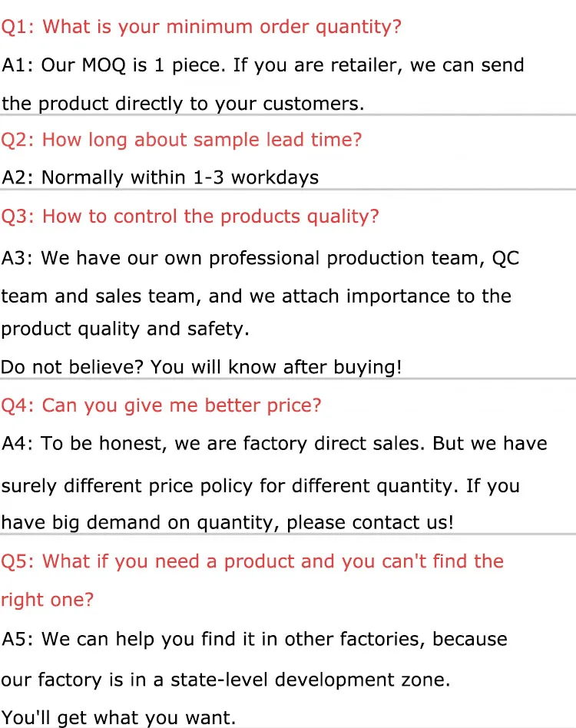
Task: Click the final 'You'll get what you want.' line
Action: tap(119, 717)
